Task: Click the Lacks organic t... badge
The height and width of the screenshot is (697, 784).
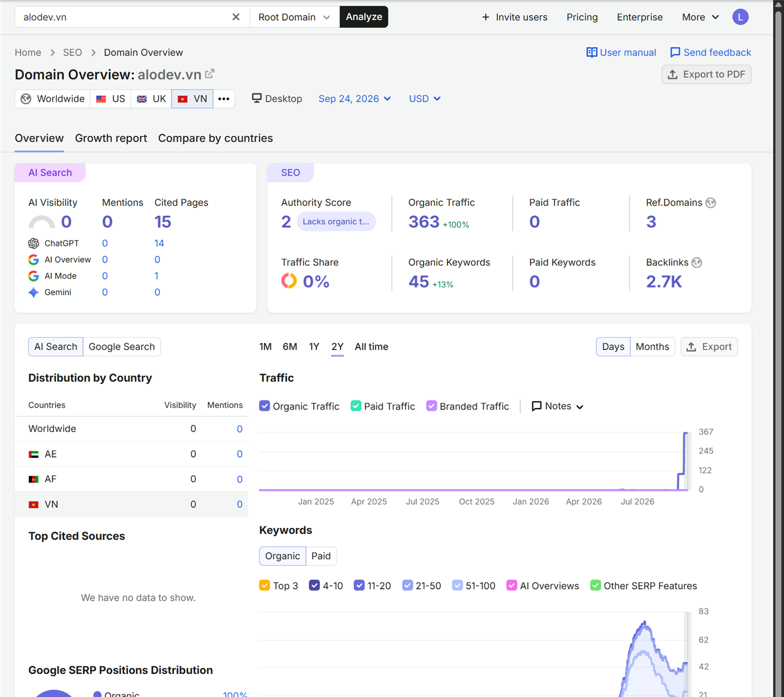Action: pyautogui.click(x=336, y=221)
